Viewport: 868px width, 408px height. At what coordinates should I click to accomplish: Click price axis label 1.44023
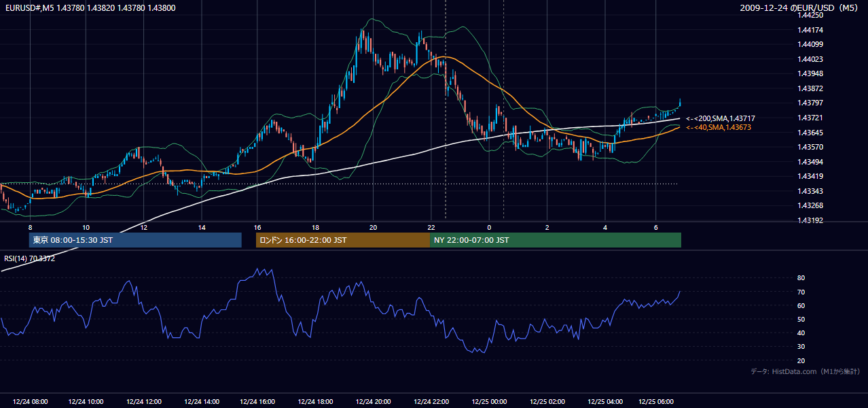810,59
